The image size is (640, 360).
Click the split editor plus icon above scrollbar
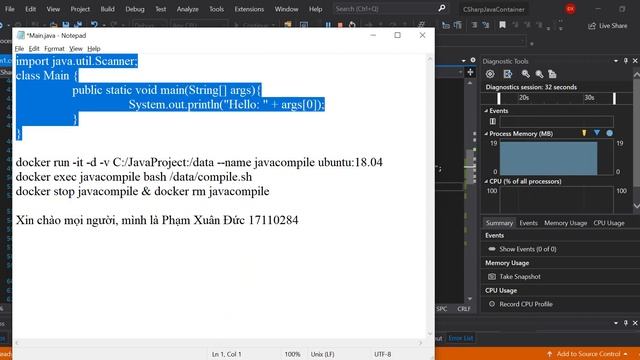470,72
